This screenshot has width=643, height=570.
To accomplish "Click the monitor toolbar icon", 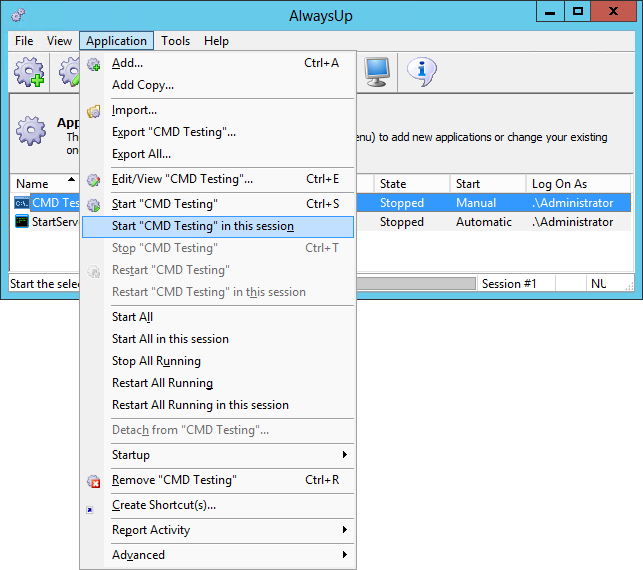I will tap(377, 72).
